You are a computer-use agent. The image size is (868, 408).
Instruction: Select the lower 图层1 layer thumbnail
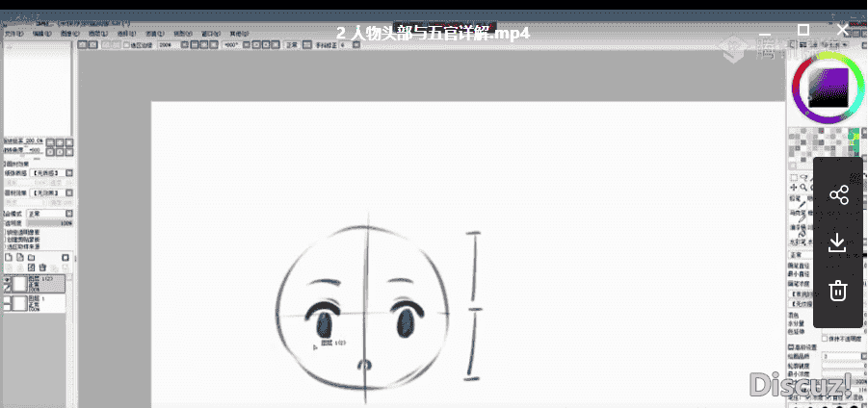20,303
